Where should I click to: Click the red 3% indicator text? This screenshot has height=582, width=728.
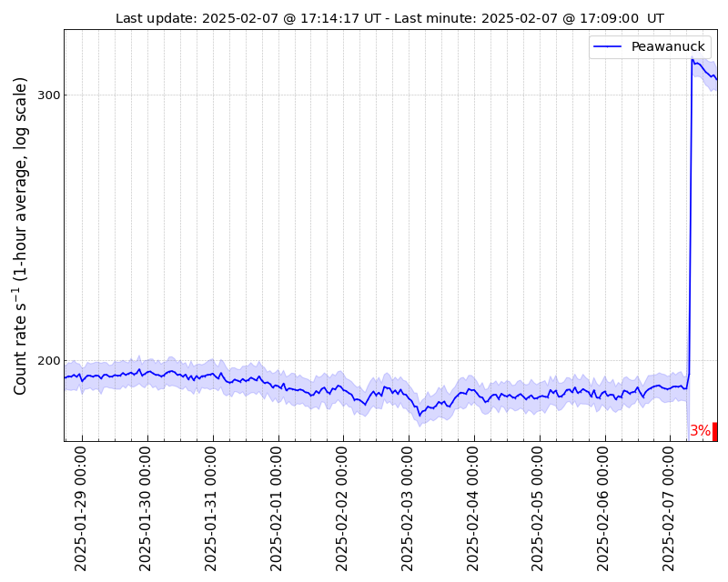(700, 431)
